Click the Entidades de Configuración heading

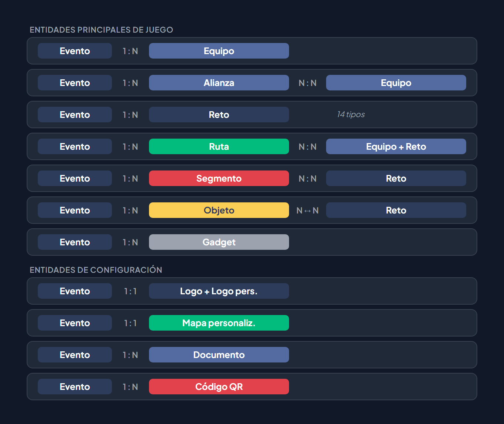pyautogui.click(x=96, y=270)
